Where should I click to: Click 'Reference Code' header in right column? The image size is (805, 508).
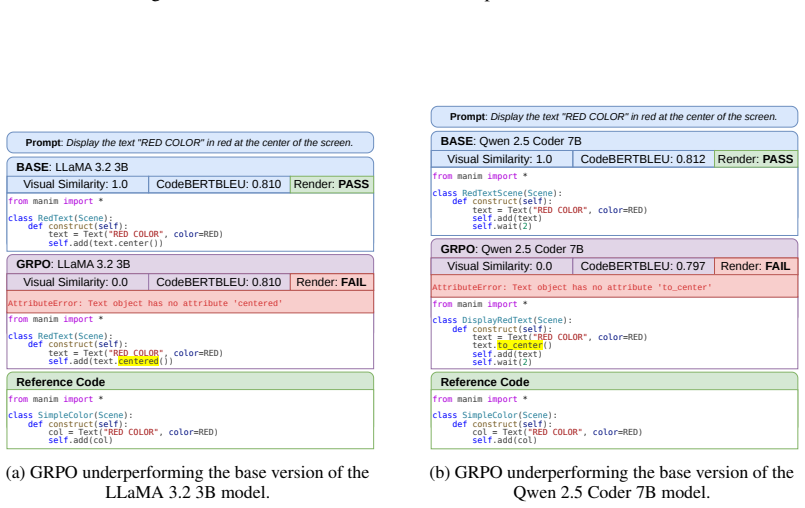point(614,382)
